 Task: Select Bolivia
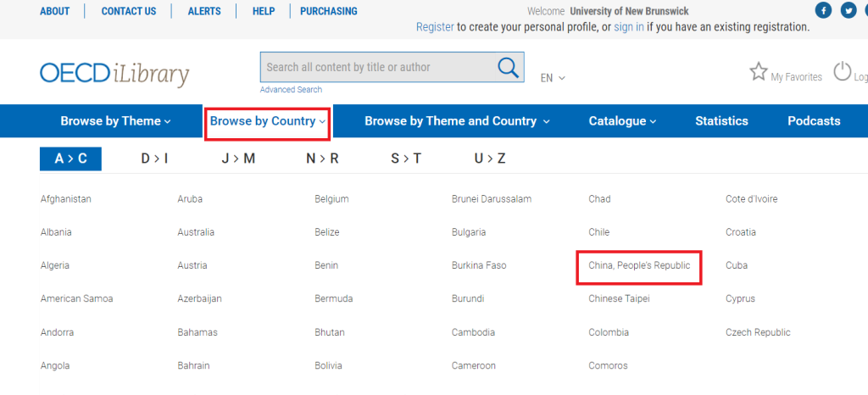click(x=328, y=365)
